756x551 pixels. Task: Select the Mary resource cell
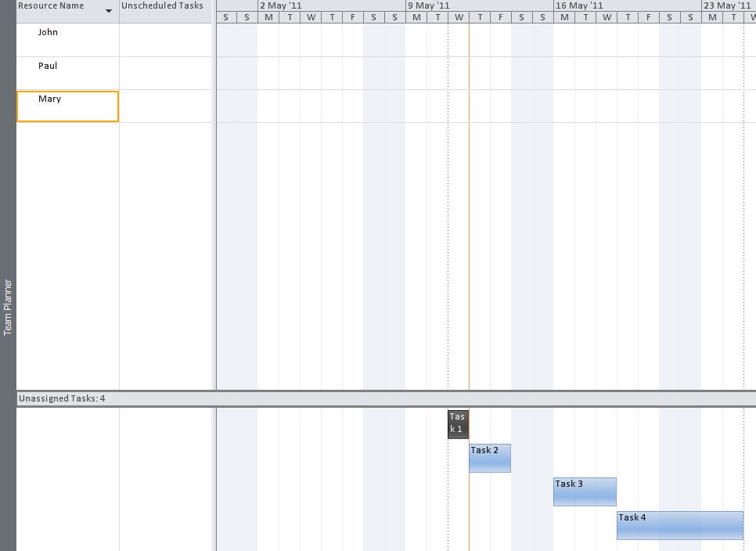[67, 106]
